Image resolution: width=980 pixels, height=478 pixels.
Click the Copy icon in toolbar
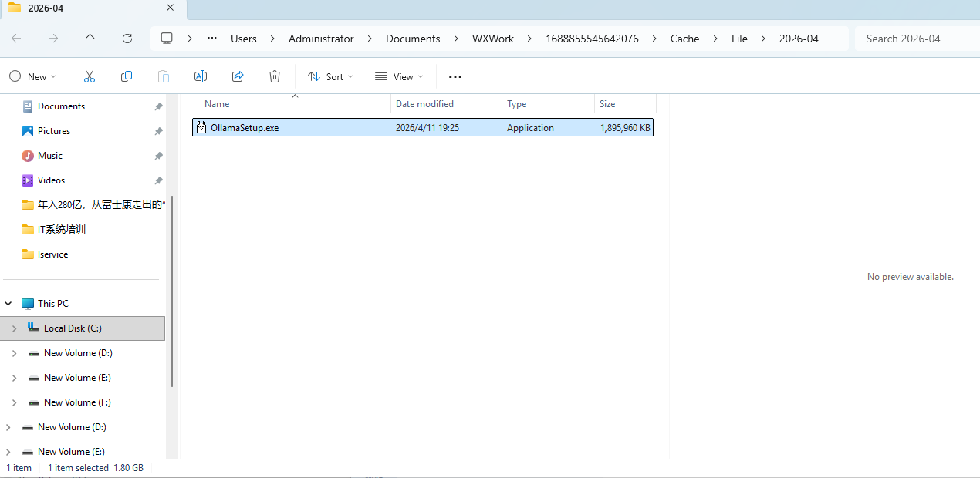127,76
